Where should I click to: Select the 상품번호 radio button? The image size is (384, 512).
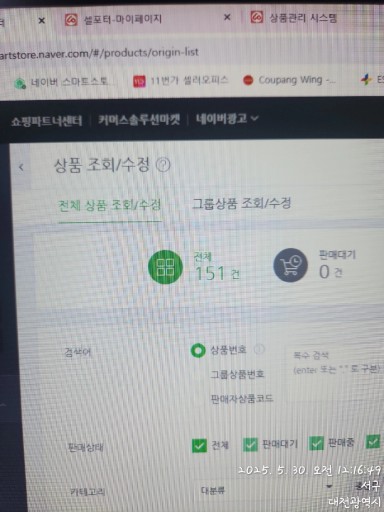(198, 351)
